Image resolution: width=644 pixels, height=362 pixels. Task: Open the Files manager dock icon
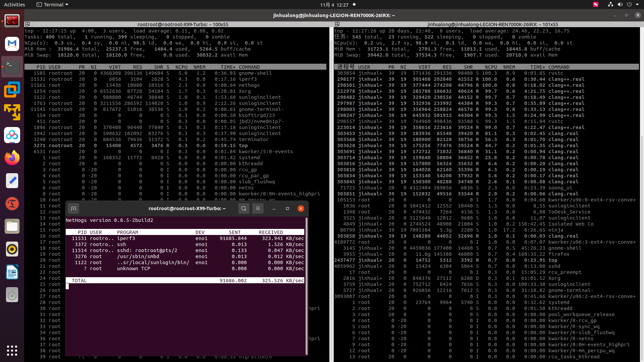(x=12, y=227)
